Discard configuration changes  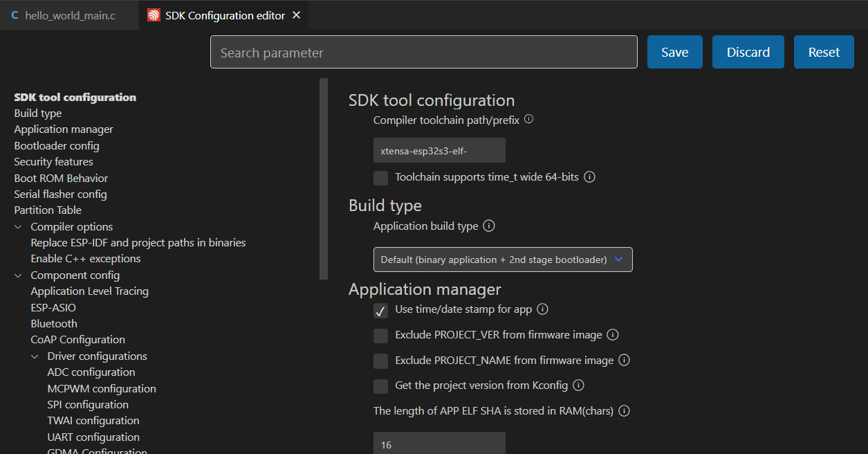point(748,52)
